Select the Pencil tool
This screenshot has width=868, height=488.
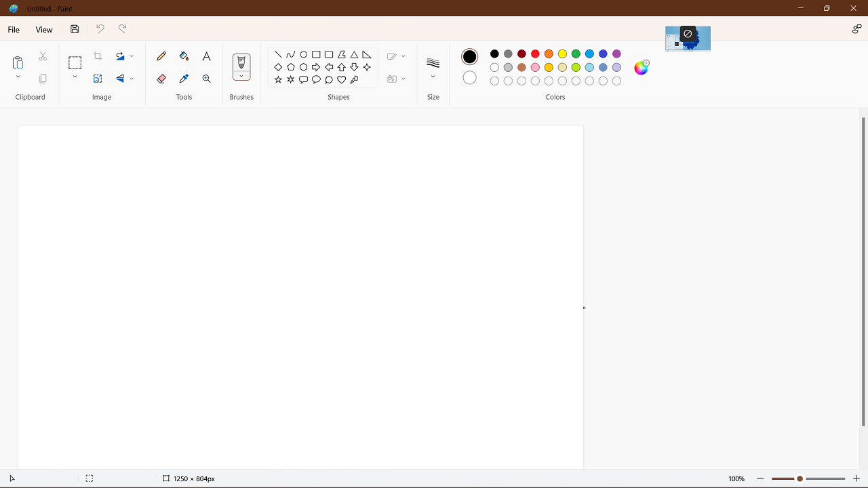pos(161,56)
